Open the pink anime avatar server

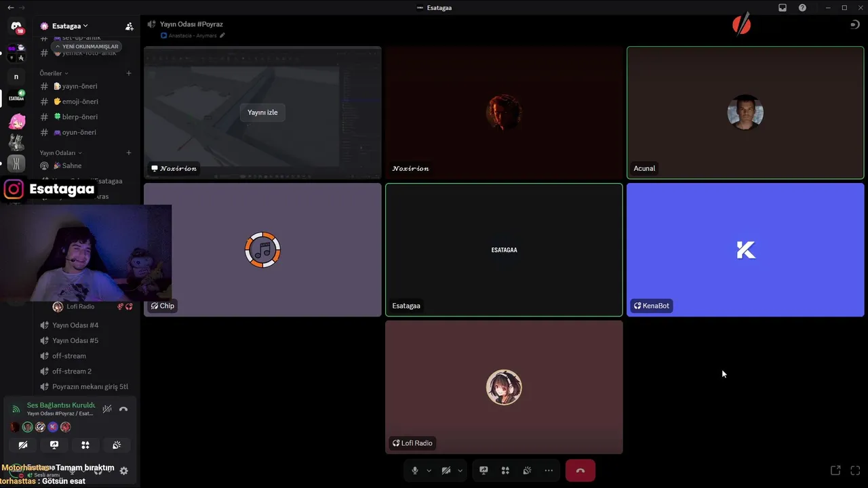tap(16, 122)
